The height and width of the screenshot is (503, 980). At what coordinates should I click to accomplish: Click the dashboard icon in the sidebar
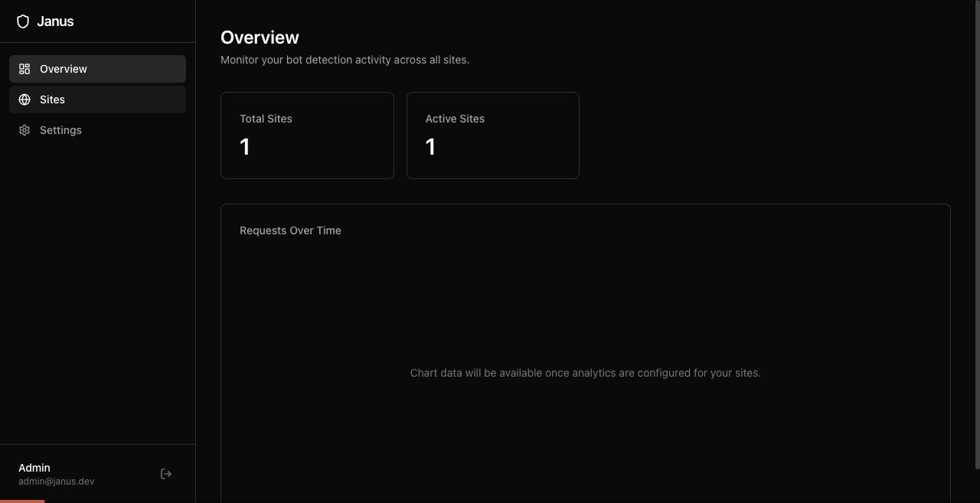[x=24, y=68]
